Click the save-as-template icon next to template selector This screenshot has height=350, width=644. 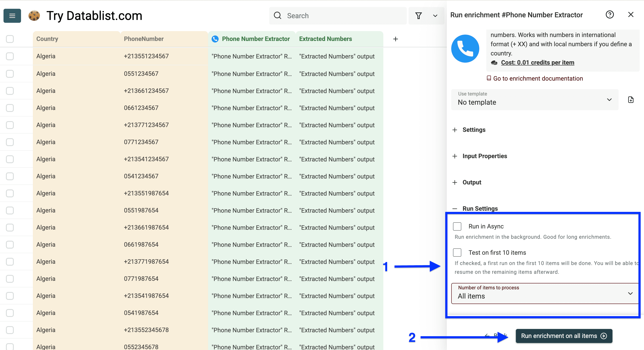[x=631, y=99]
